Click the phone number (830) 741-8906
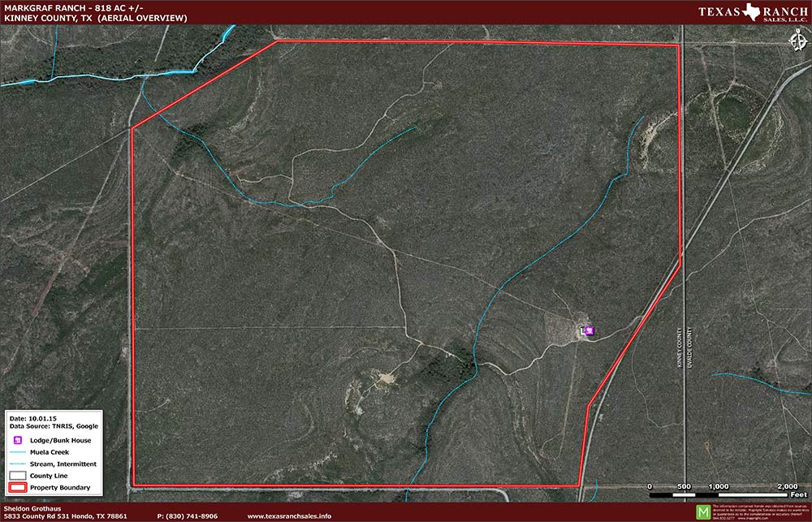The height and width of the screenshot is (522, 812). (187, 516)
